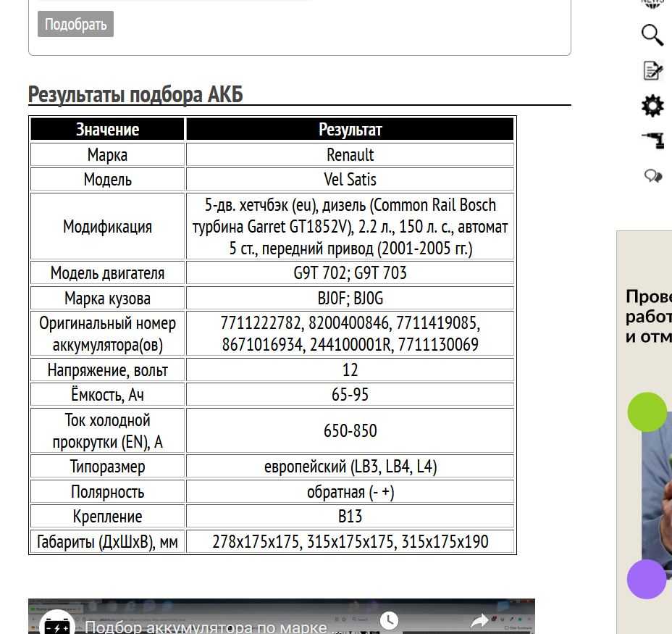Click the Результат column header
This screenshot has width=672, height=634.
[350, 129]
